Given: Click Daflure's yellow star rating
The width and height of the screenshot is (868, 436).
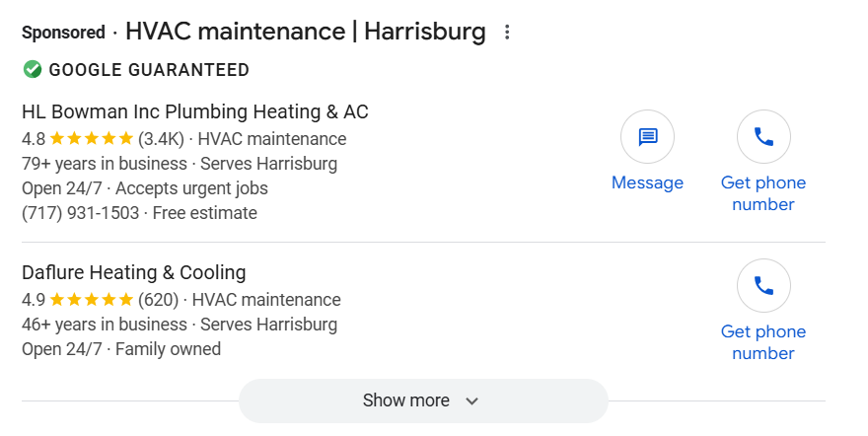Looking at the screenshot, I should coord(91,300).
